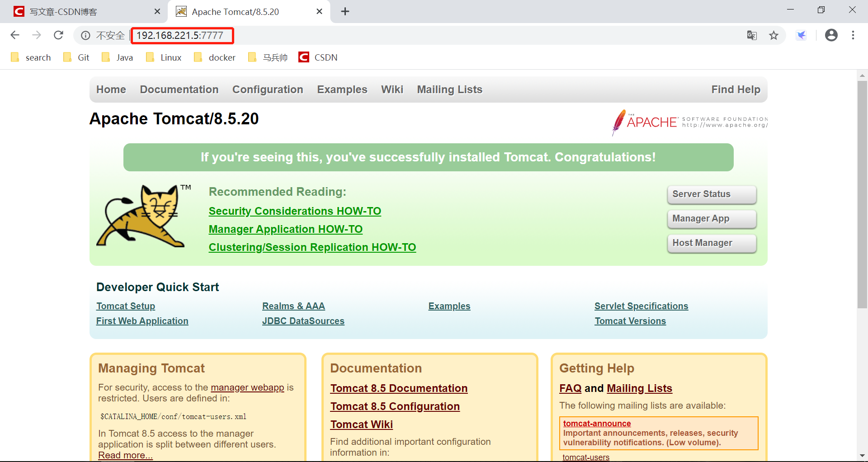868x462 pixels.
Task: Open Wiki in the navigation bar
Action: pos(392,90)
